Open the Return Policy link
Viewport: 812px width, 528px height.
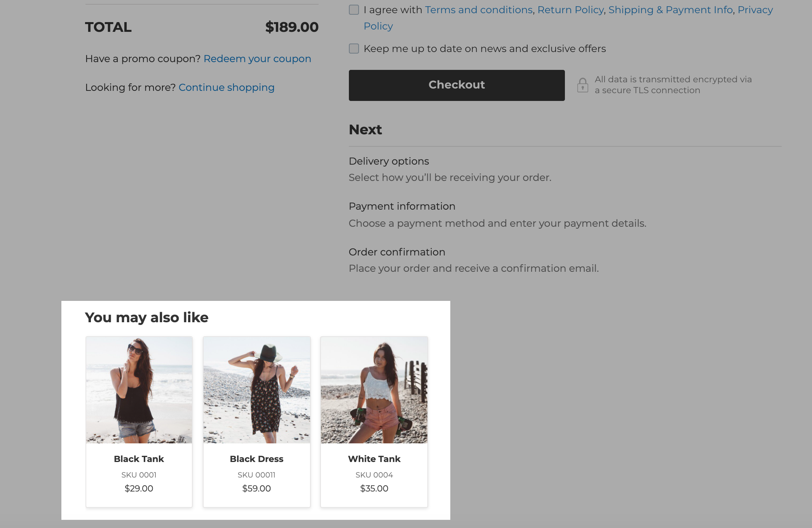(570, 10)
